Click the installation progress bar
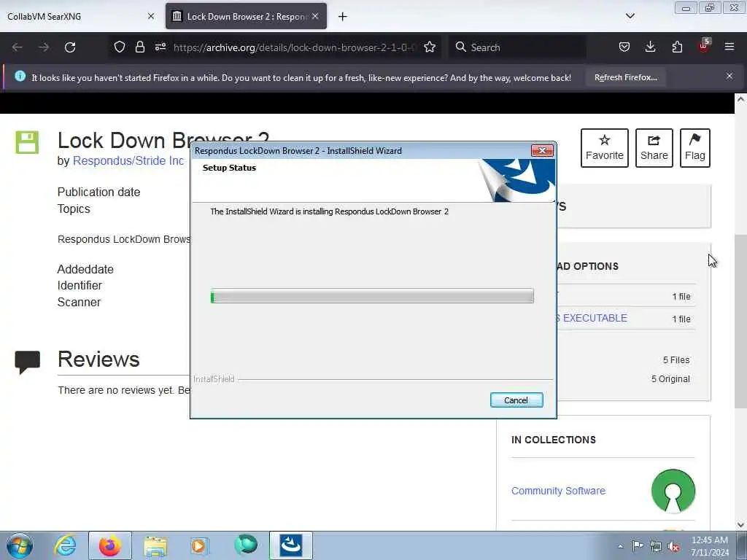The width and height of the screenshot is (747, 560). click(372, 296)
